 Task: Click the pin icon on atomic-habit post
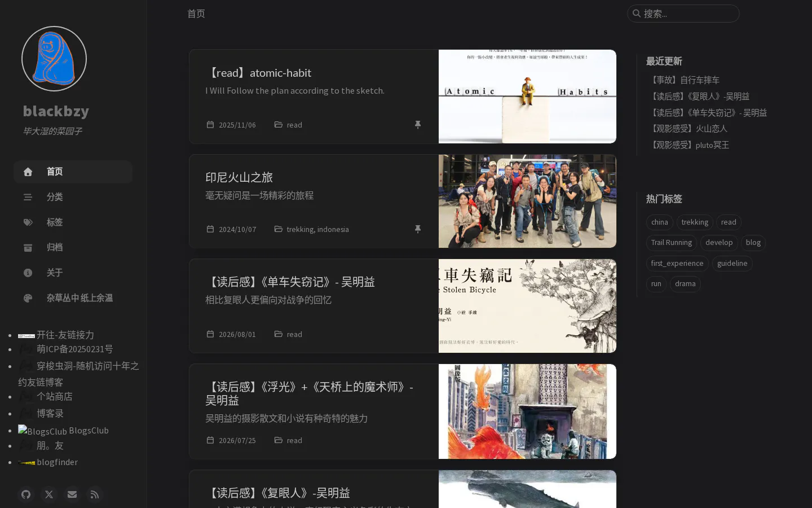pyautogui.click(x=418, y=125)
